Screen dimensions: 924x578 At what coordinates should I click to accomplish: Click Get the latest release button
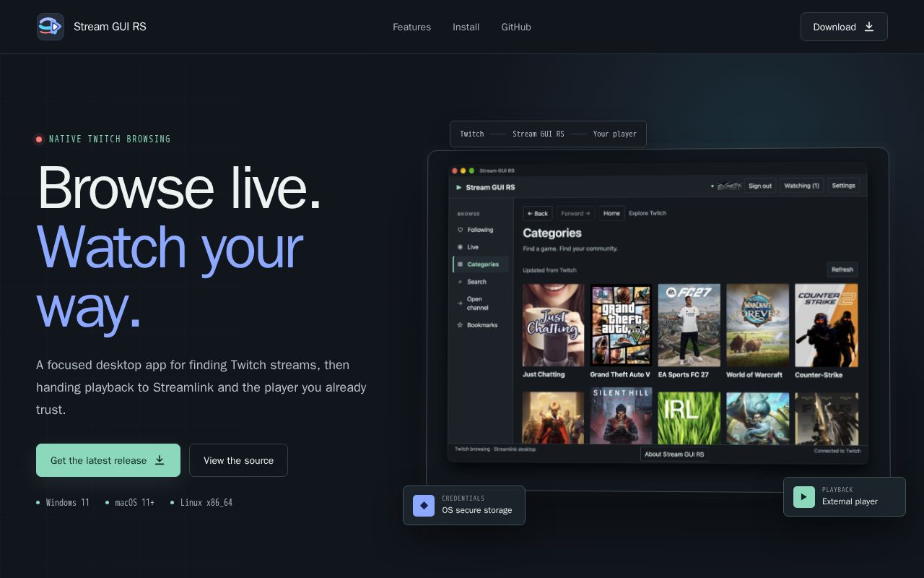point(108,460)
